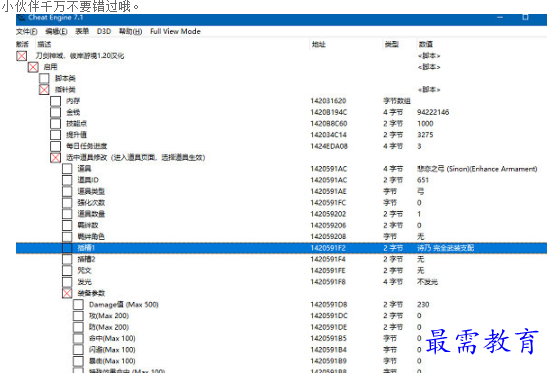This screenshot has width=547, height=373.
Task: Tick the 防(Max 200) checkbox
Action: coord(78,327)
